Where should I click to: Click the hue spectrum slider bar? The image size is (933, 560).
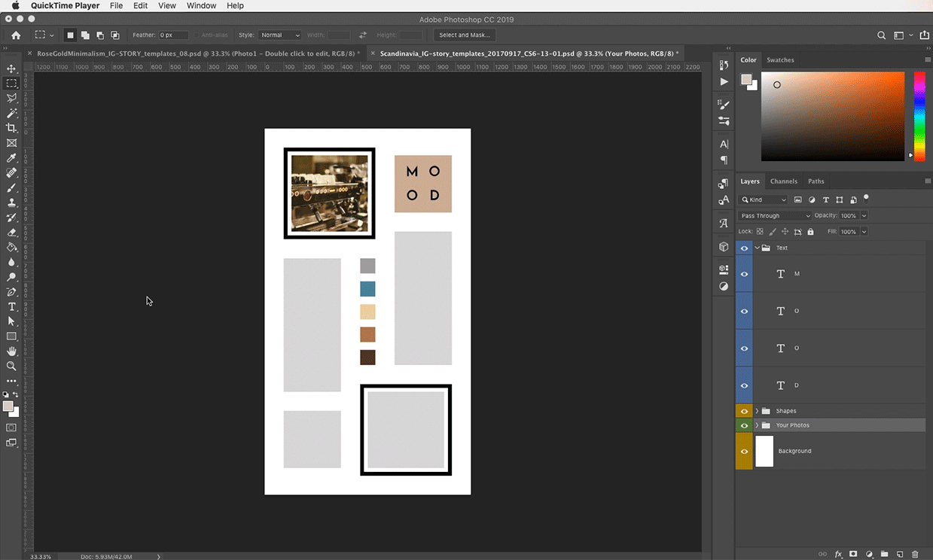(919, 116)
